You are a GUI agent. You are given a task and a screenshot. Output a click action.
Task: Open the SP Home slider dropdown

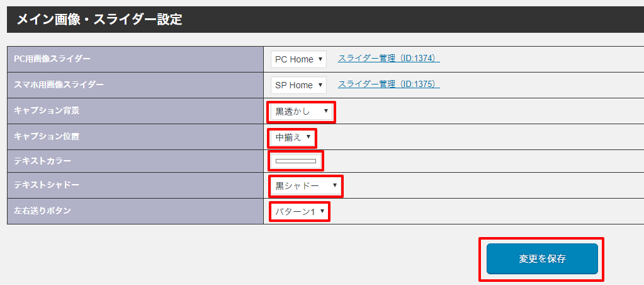pyautogui.click(x=298, y=85)
